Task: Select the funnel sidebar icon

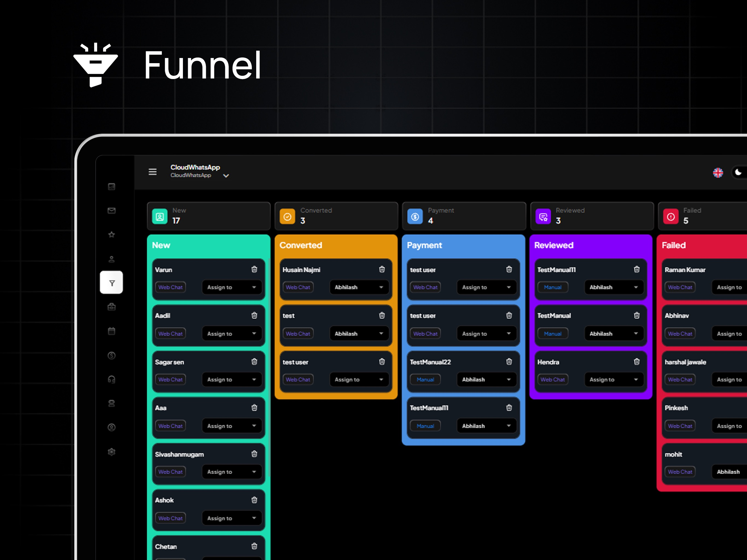Action: 112,282
